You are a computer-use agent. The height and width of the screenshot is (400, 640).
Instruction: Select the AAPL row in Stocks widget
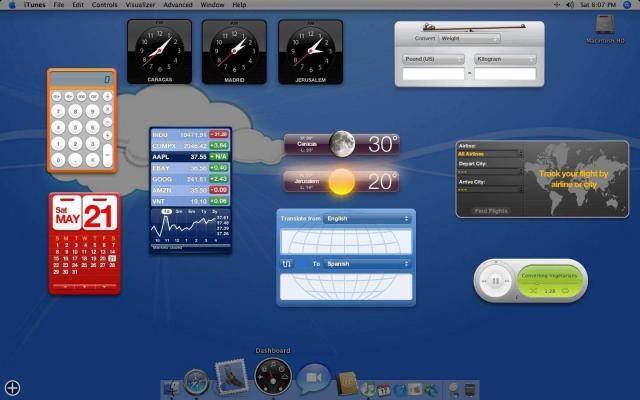pos(190,157)
